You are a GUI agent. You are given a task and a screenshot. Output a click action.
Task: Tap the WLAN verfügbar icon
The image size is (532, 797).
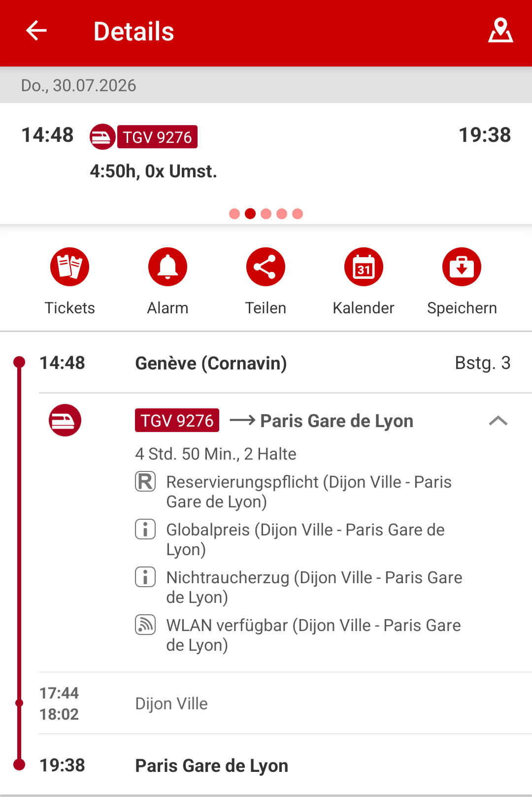[145, 625]
